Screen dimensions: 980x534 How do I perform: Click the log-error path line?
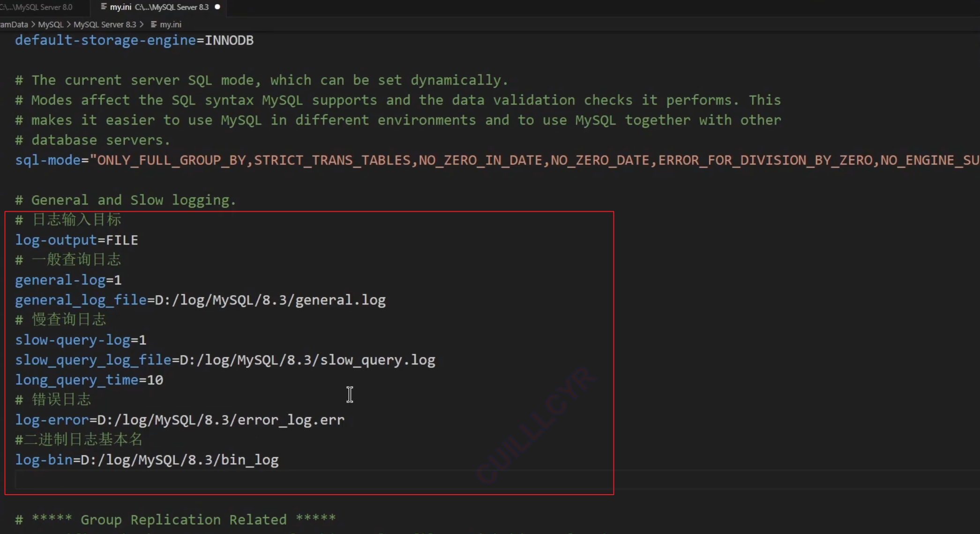[180, 420]
